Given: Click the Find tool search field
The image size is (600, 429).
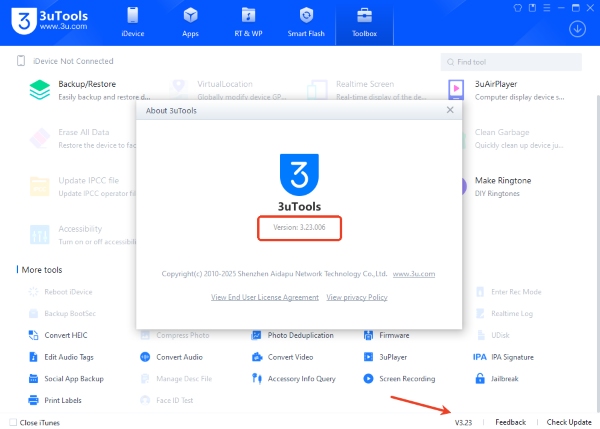Looking at the screenshot, I should [511, 62].
